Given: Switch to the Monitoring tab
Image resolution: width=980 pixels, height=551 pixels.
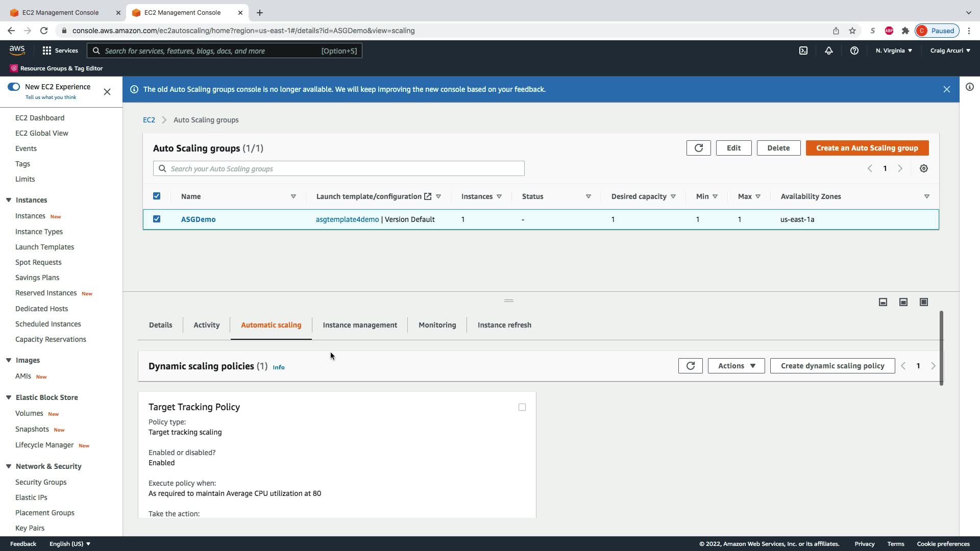Looking at the screenshot, I should (x=437, y=325).
